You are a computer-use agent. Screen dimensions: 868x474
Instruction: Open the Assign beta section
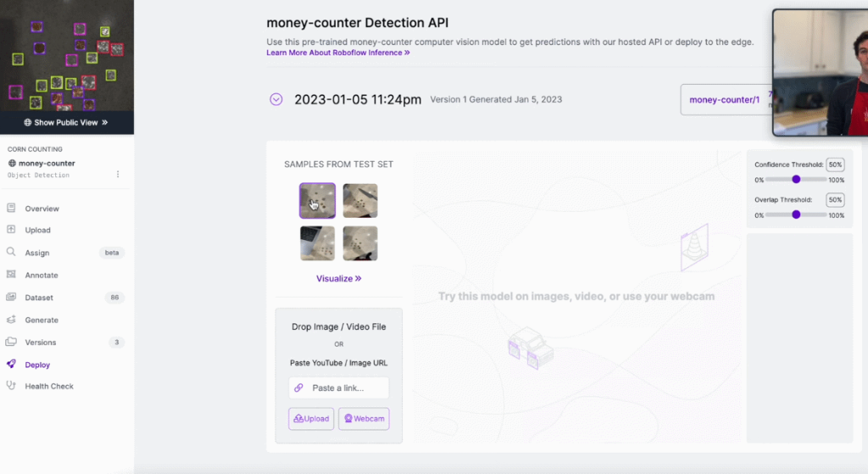coord(37,253)
